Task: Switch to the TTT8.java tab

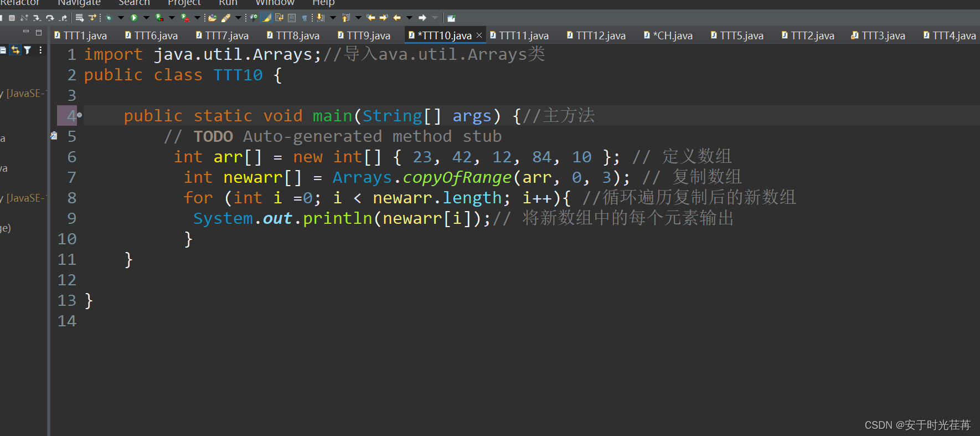Action: pos(293,35)
